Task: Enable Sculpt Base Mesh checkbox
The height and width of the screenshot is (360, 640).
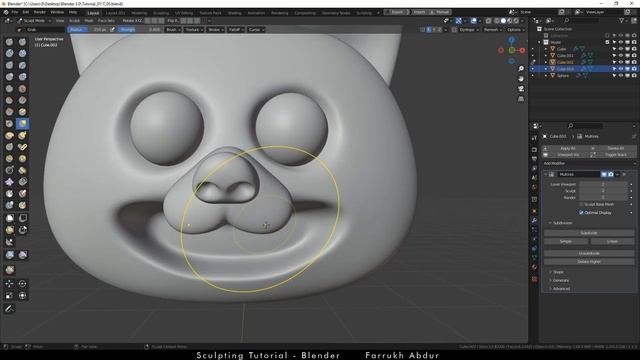Action: click(x=581, y=204)
